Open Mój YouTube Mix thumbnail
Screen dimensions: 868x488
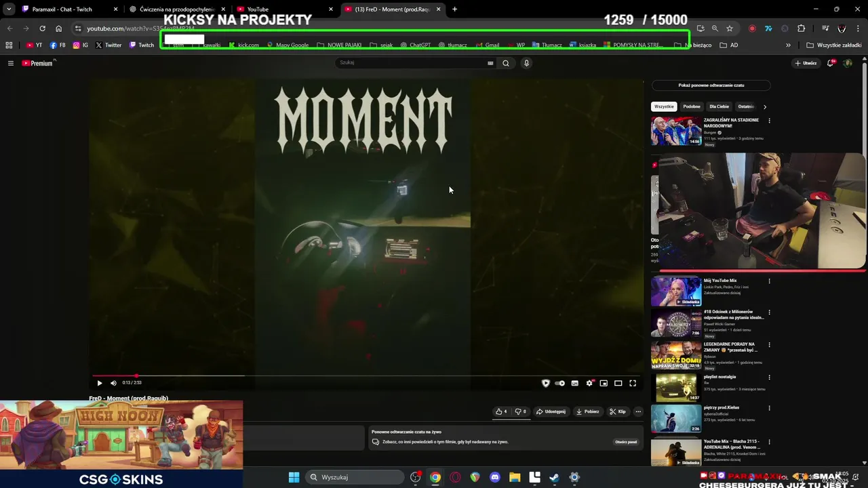(676, 291)
